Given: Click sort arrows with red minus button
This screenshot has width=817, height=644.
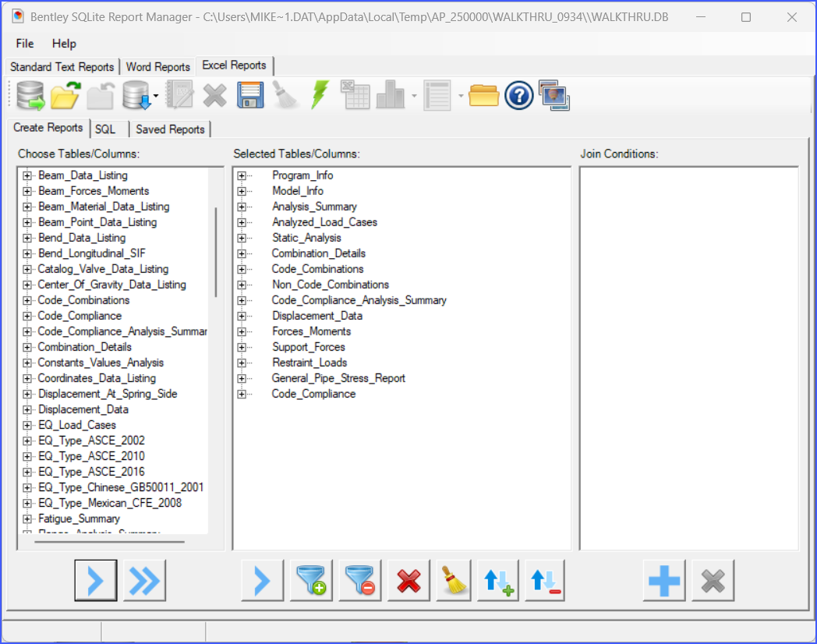Looking at the screenshot, I should [x=545, y=580].
